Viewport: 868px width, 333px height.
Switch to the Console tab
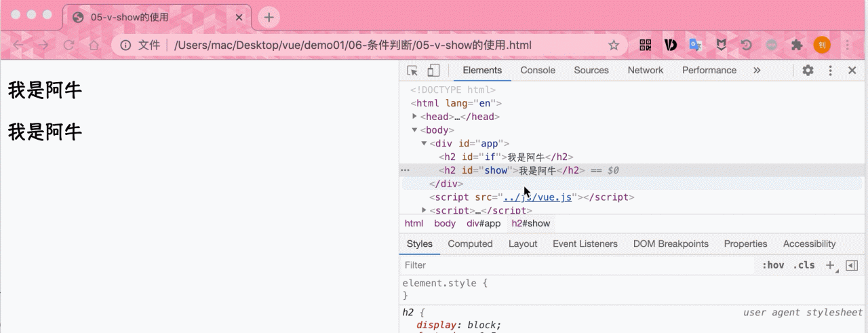[x=538, y=71]
